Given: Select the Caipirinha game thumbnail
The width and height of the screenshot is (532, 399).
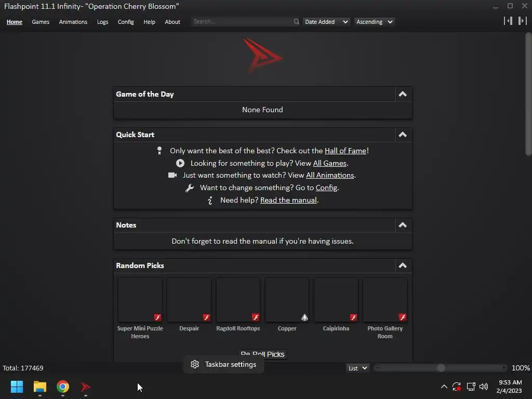Looking at the screenshot, I should 336,300.
